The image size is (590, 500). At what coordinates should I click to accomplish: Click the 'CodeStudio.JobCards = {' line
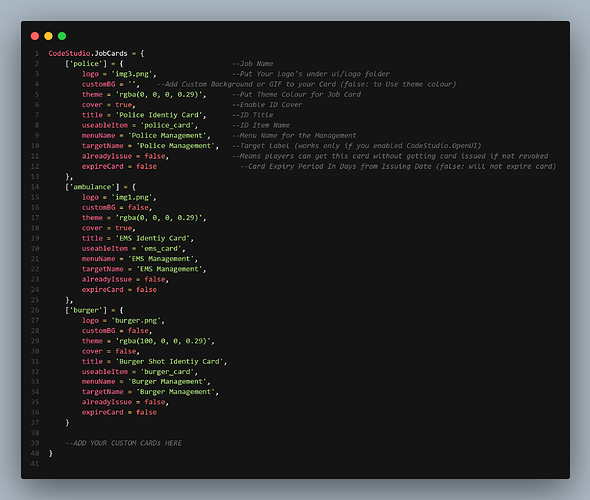(96, 53)
